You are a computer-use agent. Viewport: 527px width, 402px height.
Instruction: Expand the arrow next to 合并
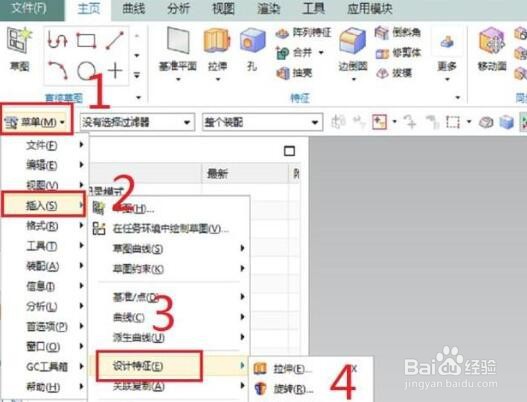point(321,52)
